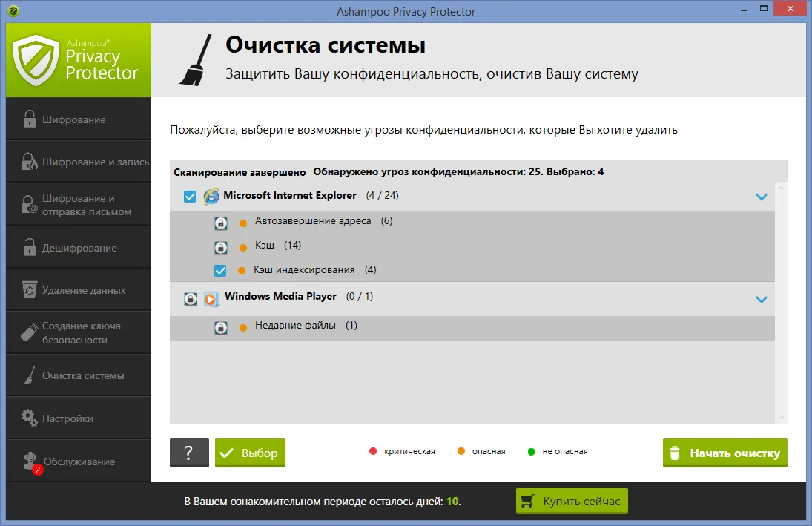This screenshot has height=526, width=812.
Task: Click the lock icon next to Автозавершение адреса
Action: pos(221,223)
